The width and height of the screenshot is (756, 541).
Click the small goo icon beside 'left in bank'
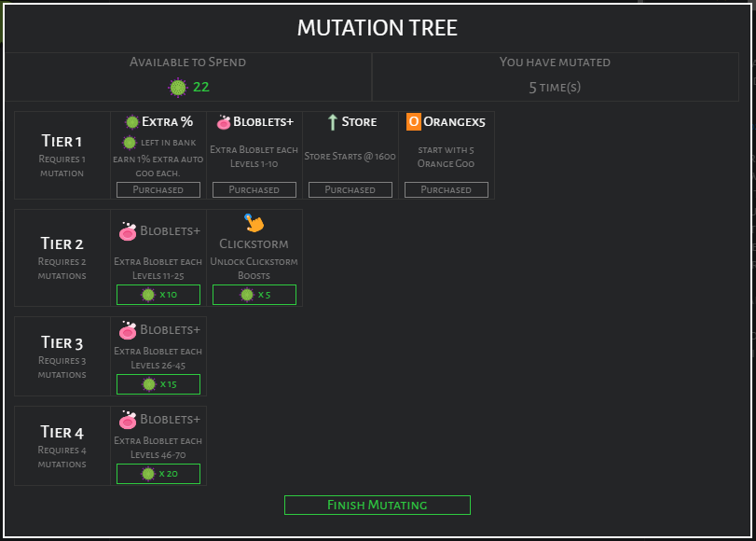(x=130, y=143)
